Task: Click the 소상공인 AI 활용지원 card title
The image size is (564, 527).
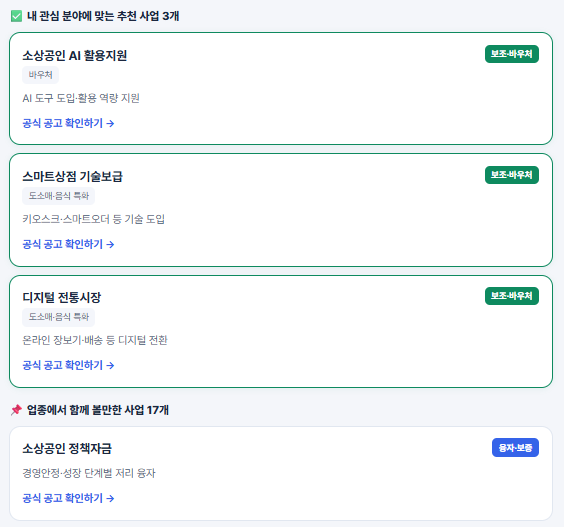Action: pyautogui.click(x=74, y=55)
